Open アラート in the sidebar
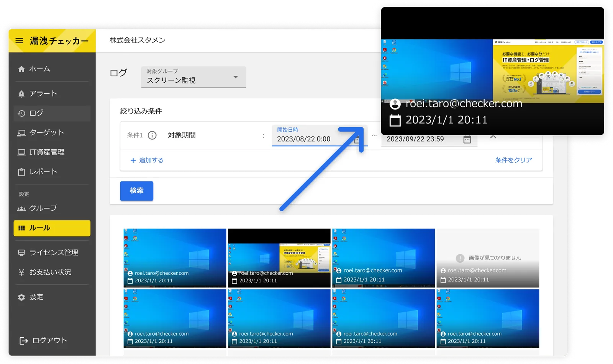 [52, 94]
